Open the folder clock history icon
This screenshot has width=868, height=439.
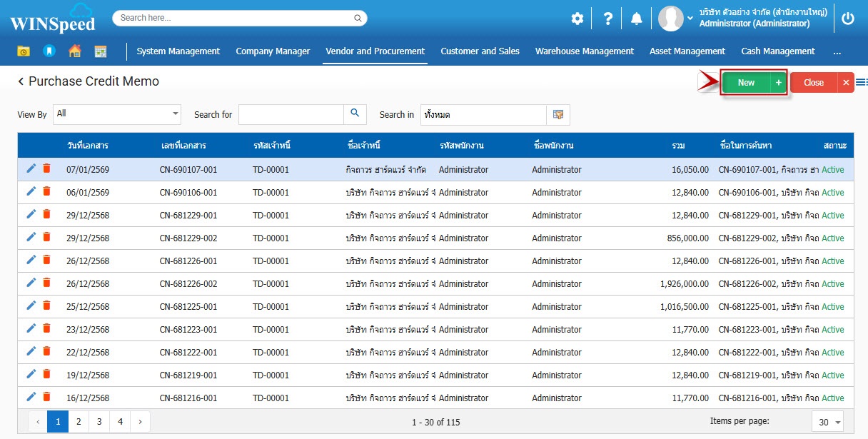(24, 51)
